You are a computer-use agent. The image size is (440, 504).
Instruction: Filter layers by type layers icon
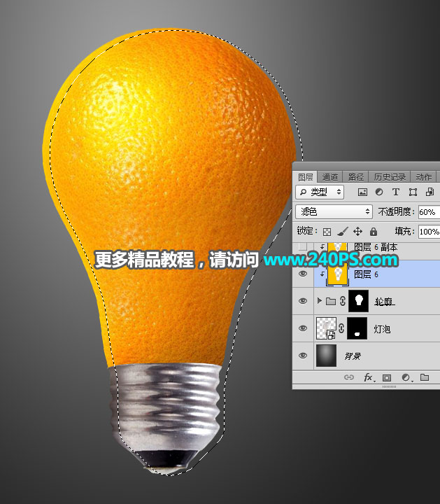(396, 192)
